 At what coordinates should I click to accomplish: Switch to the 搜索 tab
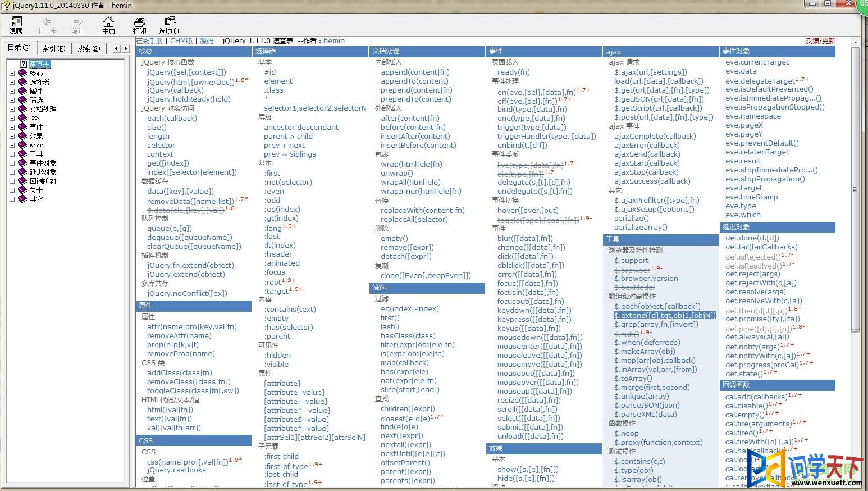(x=89, y=48)
